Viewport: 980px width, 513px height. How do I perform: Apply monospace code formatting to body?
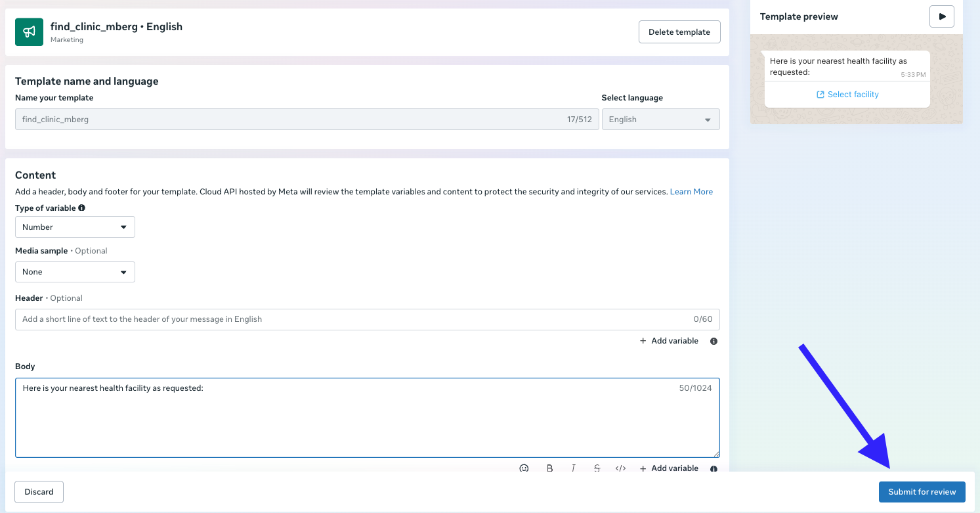pos(620,468)
